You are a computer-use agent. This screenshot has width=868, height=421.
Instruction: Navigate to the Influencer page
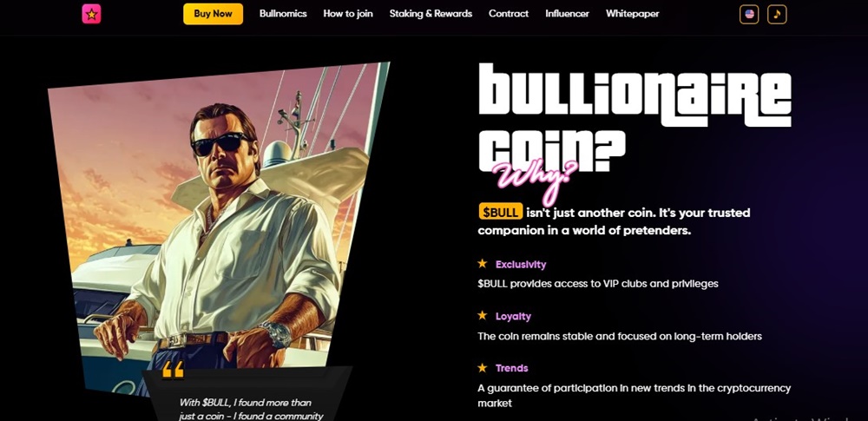tap(567, 14)
